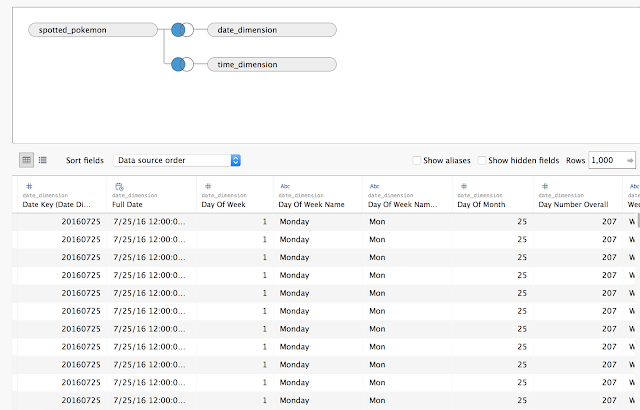Change Full Date data type icon
Screen dimensions: 640x410
(118, 186)
